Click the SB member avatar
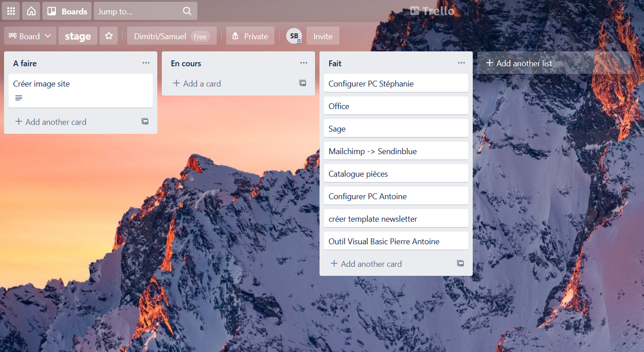 click(294, 36)
